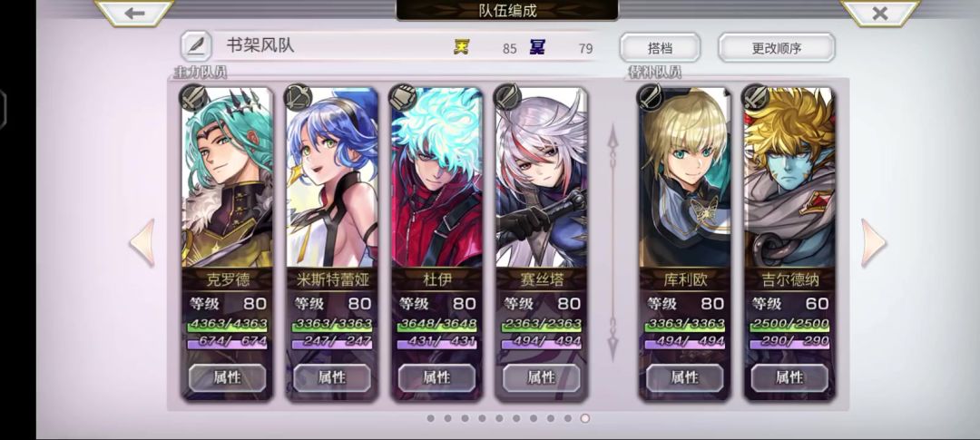The height and width of the screenshot is (440, 980).
Task: Go to next team with right arrow
Action: (874, 242)
